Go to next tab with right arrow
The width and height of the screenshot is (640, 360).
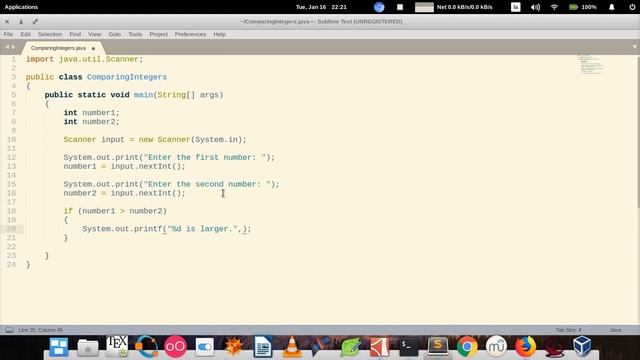click(13, 47)
